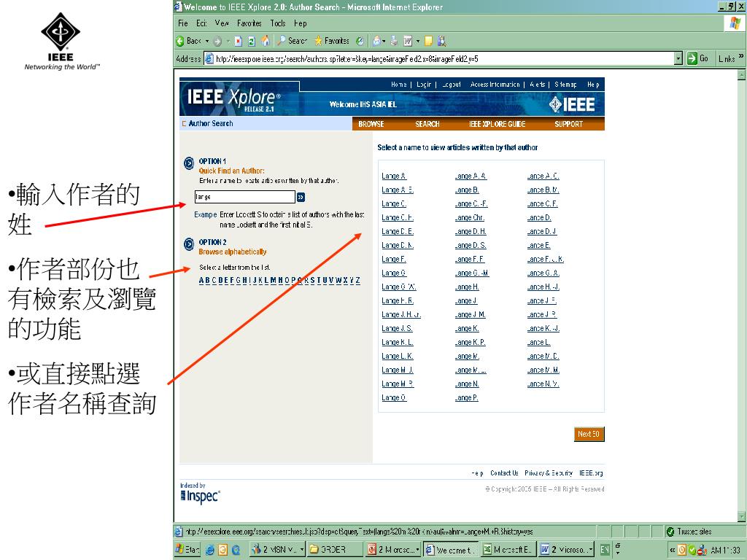The width and height of the screenshot is (747, 560).
Task: Click the SEARCH navigation tab
Action: tap(427, 124)
